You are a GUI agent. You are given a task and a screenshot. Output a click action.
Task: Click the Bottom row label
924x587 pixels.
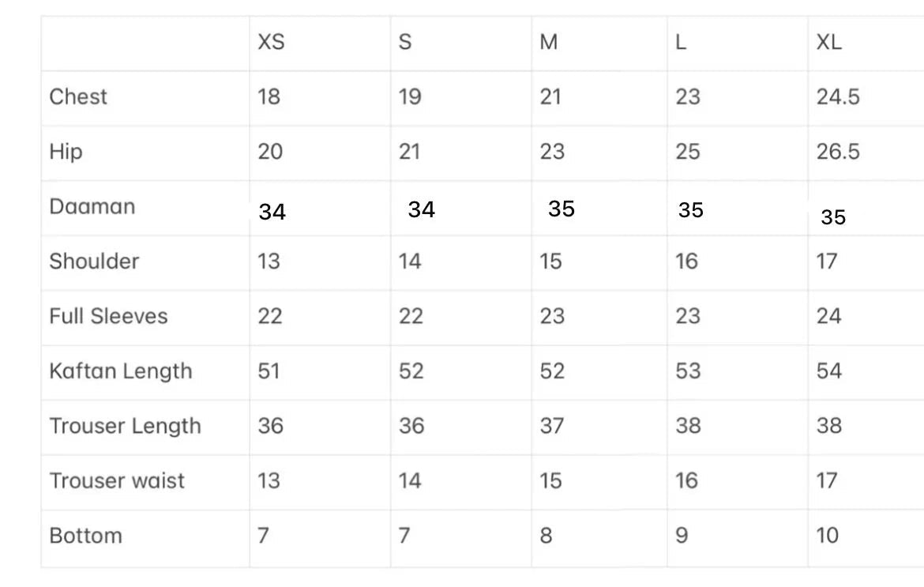(x=85, y=535)
